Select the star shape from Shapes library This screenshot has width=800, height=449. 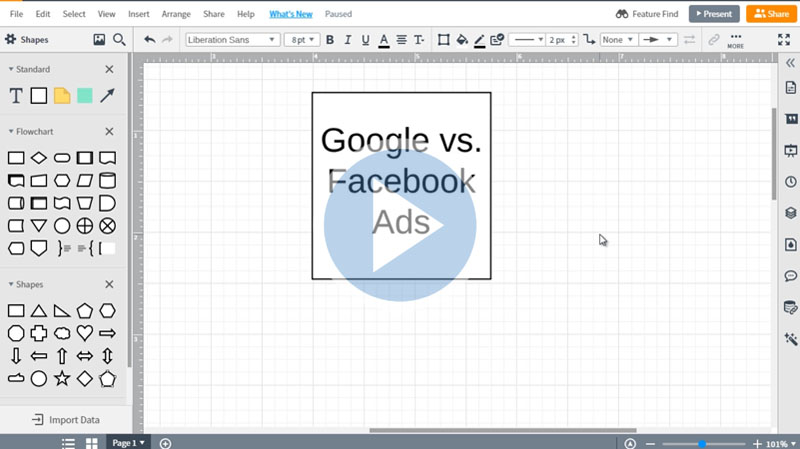(62, 379)
